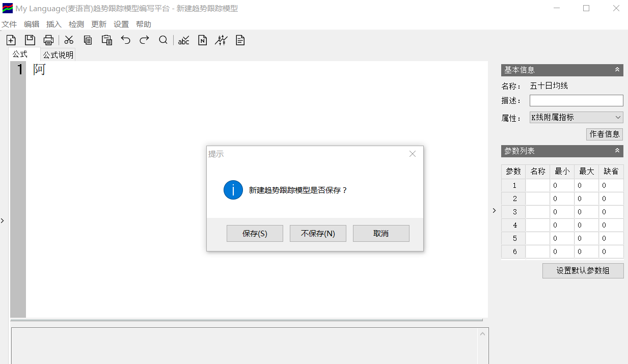Click the 描述 text input field

(x=576, y=100)
